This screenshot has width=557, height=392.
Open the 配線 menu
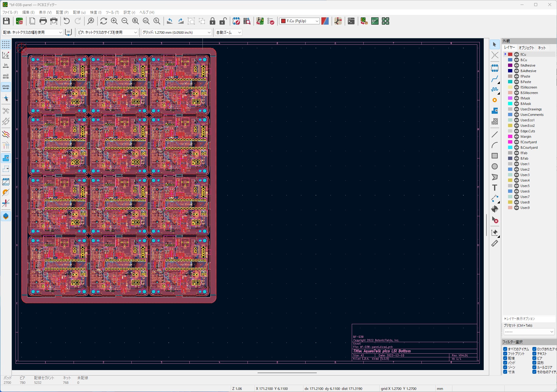79,12
